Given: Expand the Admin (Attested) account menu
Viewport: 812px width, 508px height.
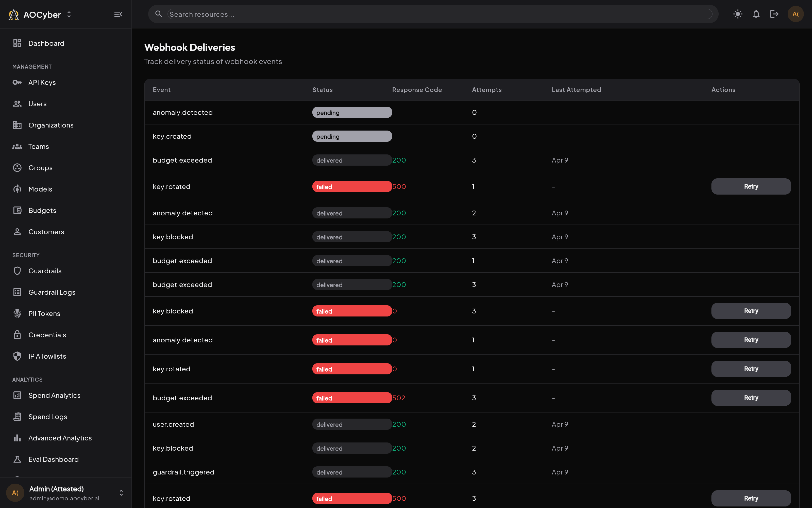Looking at the screenshot, I should (121, 493).
